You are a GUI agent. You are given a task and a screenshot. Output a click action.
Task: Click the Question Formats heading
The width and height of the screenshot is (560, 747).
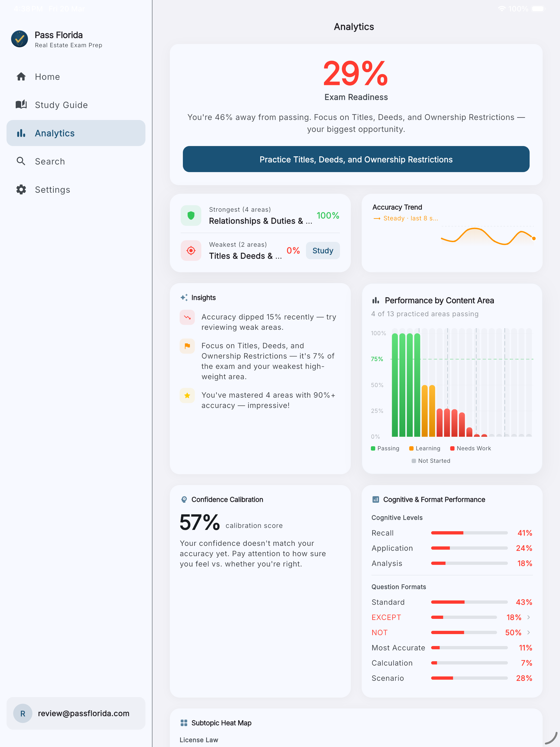pyautogui.click(x=399, y=587)
